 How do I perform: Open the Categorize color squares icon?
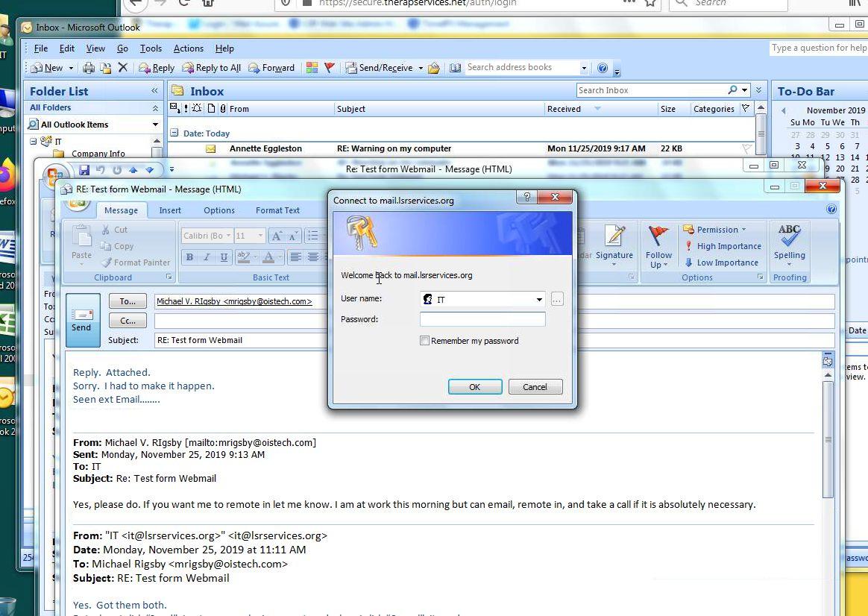point(312,68)
